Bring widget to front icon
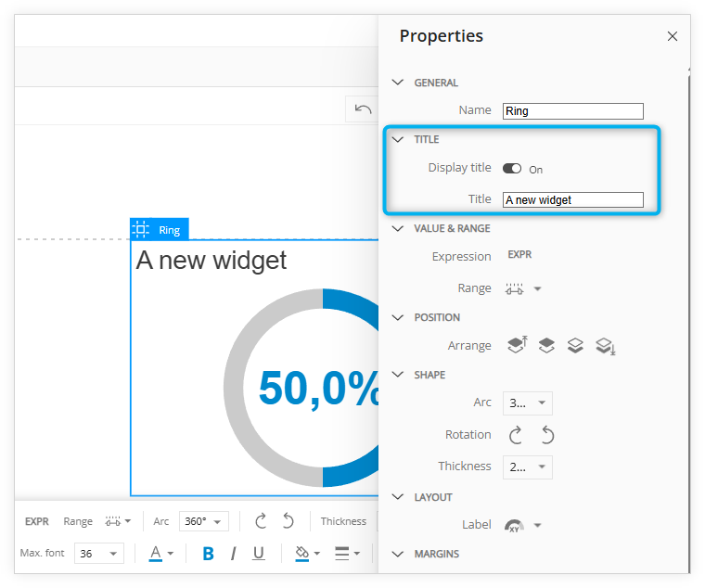The height and width of the screenshot is (588, 705). coord(518,345)
